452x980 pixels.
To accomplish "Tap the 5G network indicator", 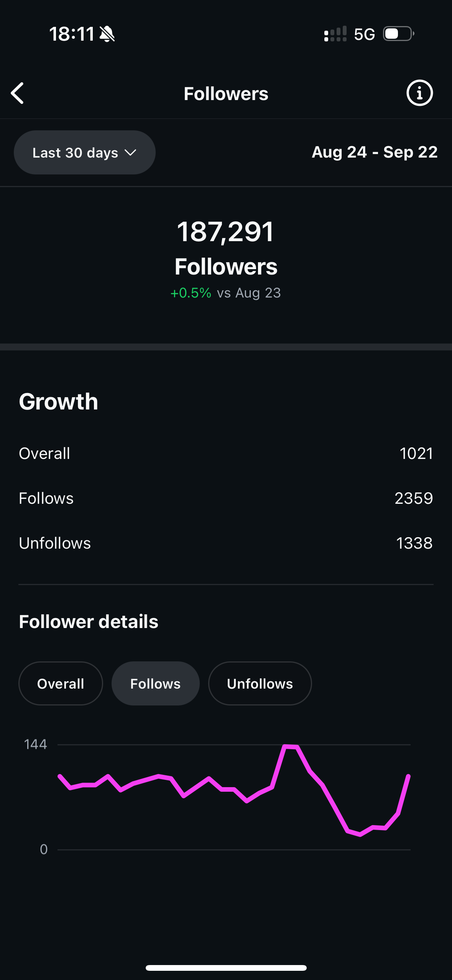I will coord(364,35).
